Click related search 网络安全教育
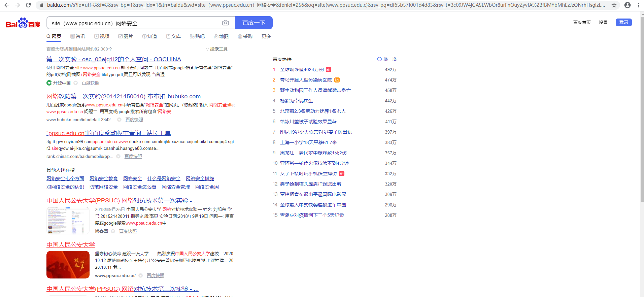This screenshot has width=644, height=297. click(104, 178)
